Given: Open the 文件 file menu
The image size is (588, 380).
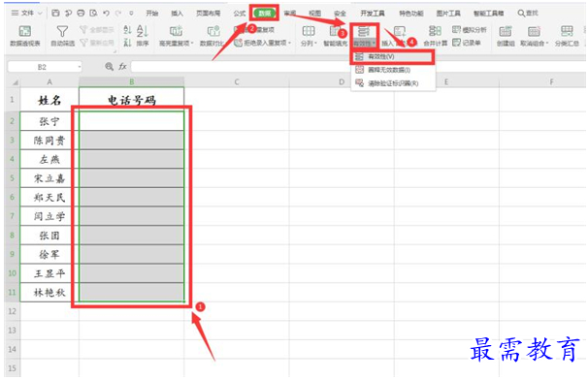Looking at the screenshot, I should (x=26, y=13).
